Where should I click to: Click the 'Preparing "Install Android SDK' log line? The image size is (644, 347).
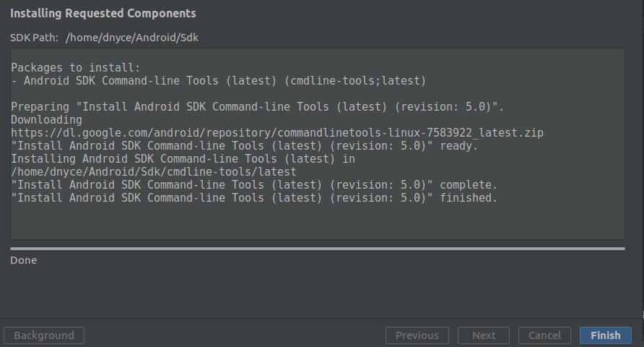coord(257,107)
